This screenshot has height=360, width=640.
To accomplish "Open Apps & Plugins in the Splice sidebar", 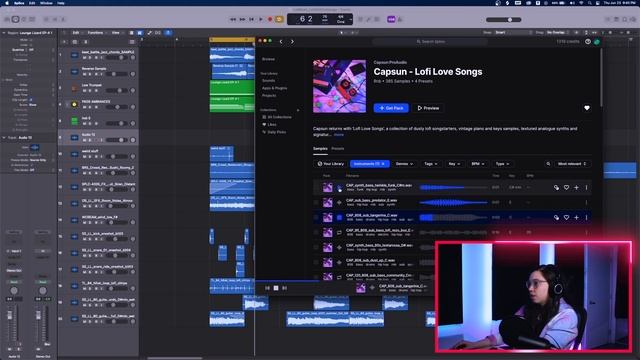I will [x=274, y=88].
